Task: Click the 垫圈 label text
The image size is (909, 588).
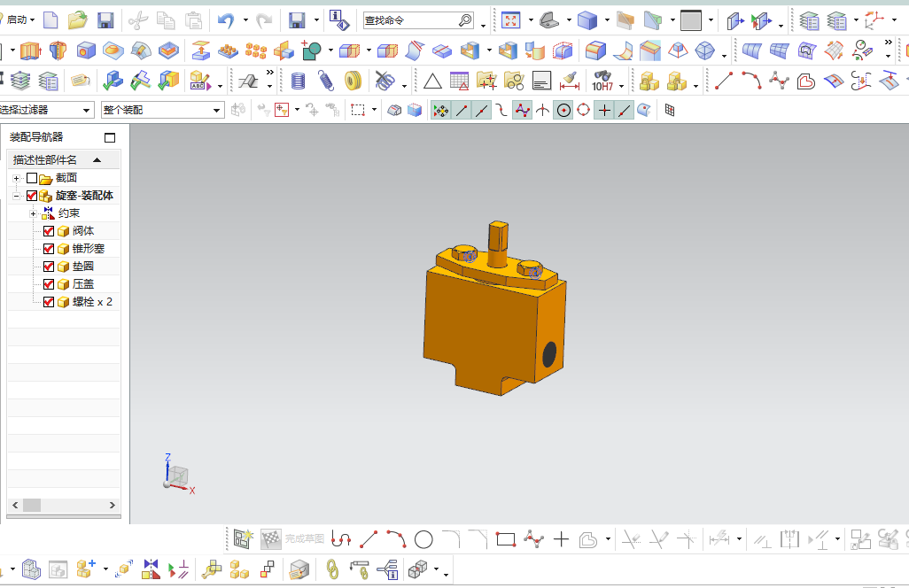Action: coord(83,267)
